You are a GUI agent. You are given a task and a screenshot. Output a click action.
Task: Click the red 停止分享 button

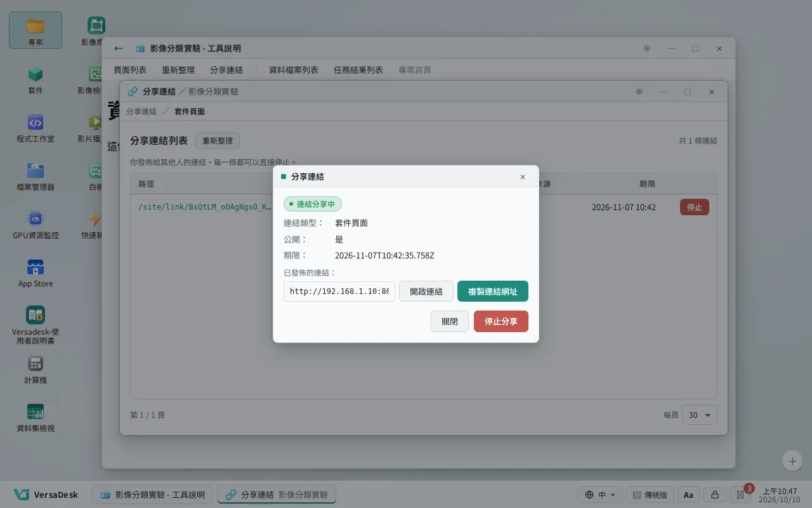click(501, 321)
